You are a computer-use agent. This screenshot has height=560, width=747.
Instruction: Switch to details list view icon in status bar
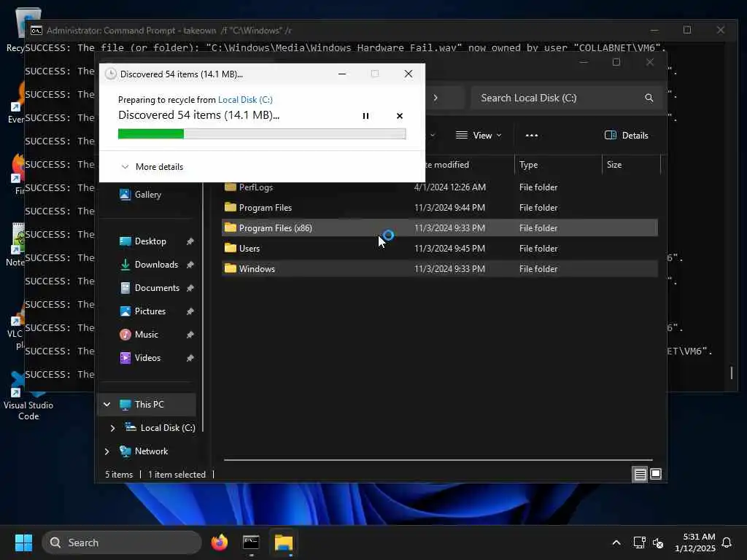(640, 474)
